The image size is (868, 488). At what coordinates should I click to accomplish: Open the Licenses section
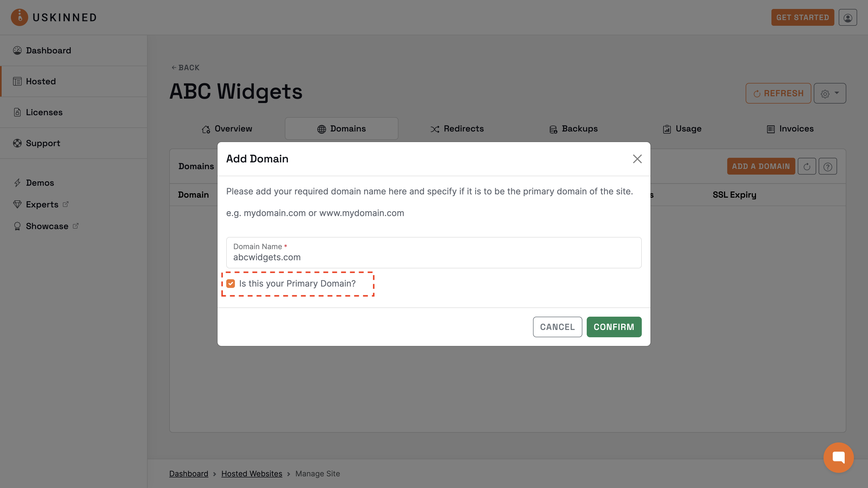(x=44, y=112)
